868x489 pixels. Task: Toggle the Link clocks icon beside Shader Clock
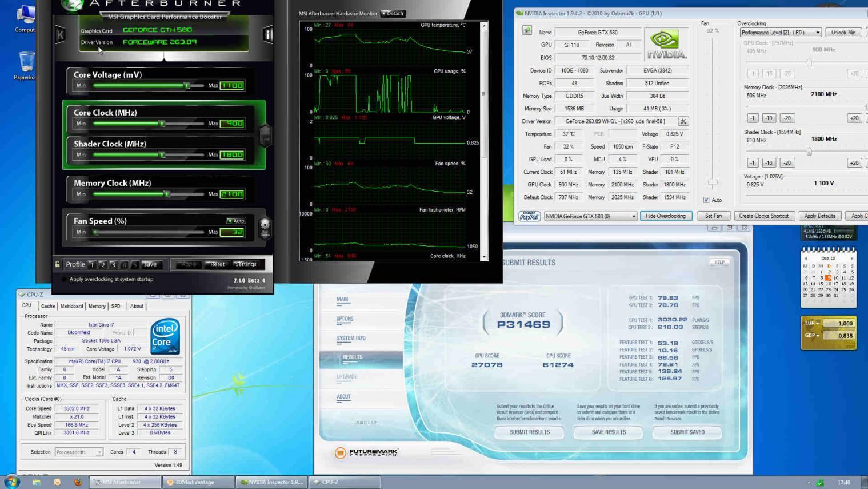[265, 136]
